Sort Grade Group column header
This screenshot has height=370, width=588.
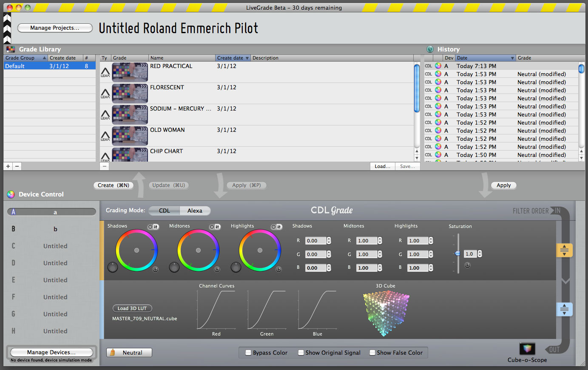(x=26, y=58)
